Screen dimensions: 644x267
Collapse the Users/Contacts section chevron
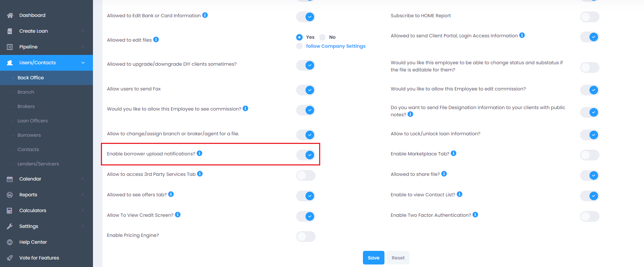click(83, 63)
